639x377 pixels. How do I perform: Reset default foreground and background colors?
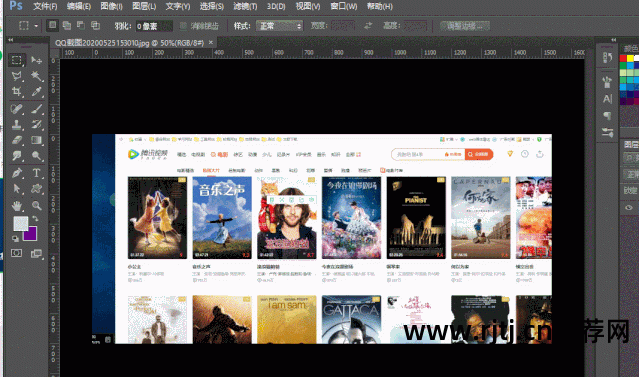[x=15, y=238]
